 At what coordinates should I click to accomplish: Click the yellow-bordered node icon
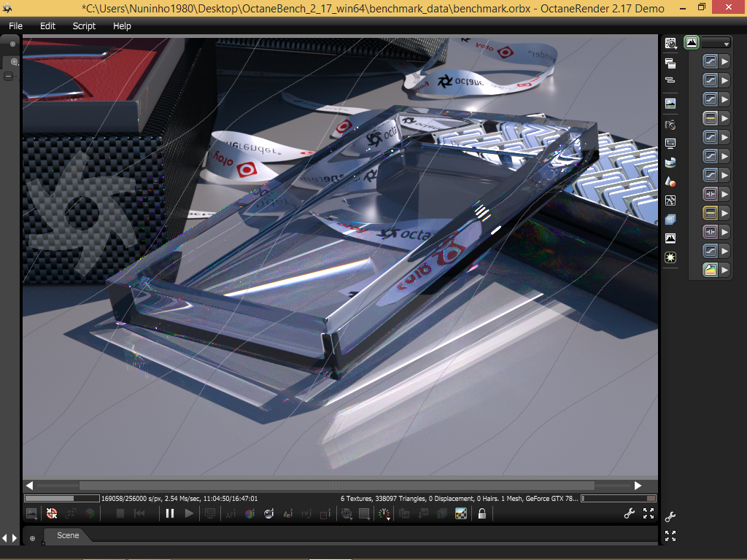point(710,213)
